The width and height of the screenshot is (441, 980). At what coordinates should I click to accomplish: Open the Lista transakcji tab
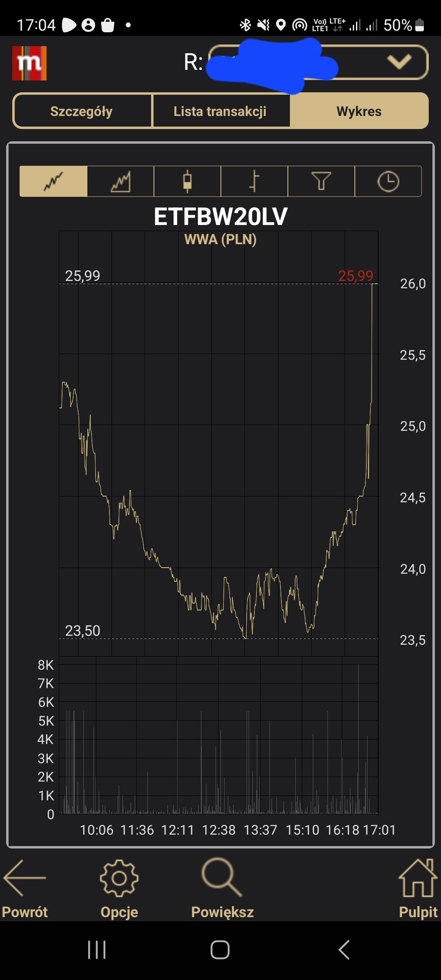point(220,111)
